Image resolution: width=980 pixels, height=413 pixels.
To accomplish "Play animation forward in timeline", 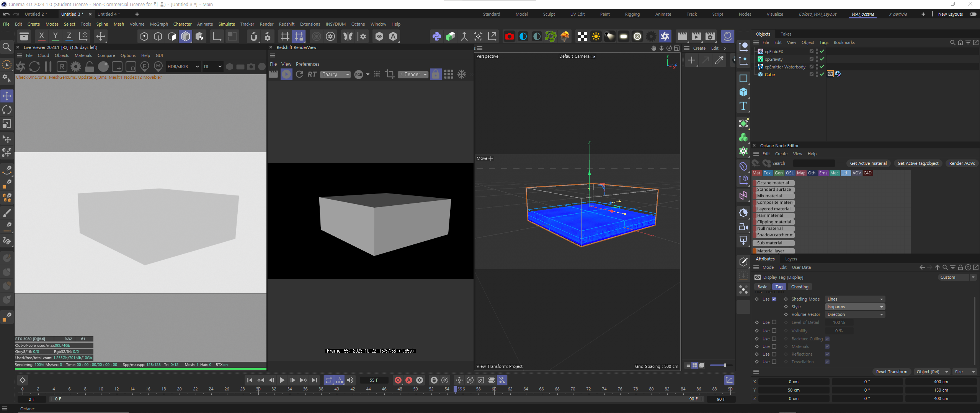I will point(282,380).
